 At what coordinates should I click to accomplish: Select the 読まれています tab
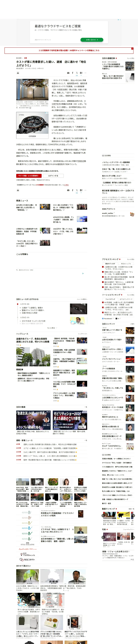(110, 264)
